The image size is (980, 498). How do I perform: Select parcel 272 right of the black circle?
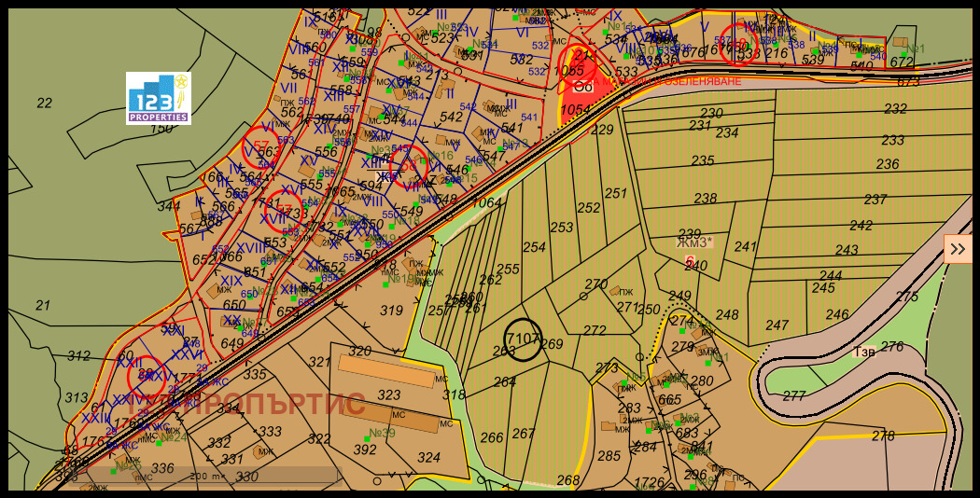coord(595,330)
